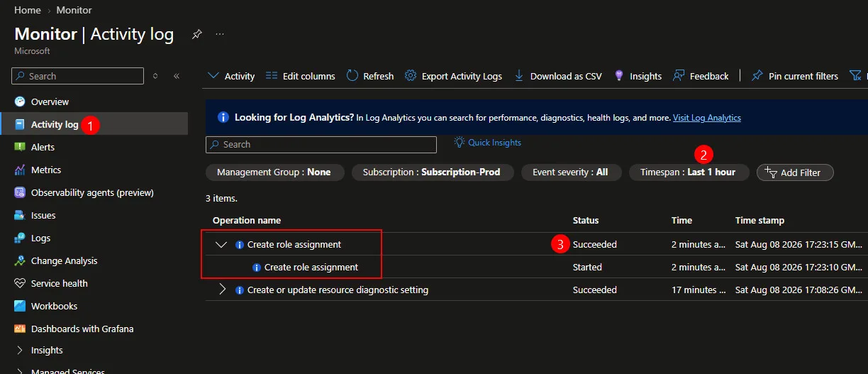This screenshot has height=374, width=868.
Task: Click the Monitor breadcrumb
Action: (74, 10)
